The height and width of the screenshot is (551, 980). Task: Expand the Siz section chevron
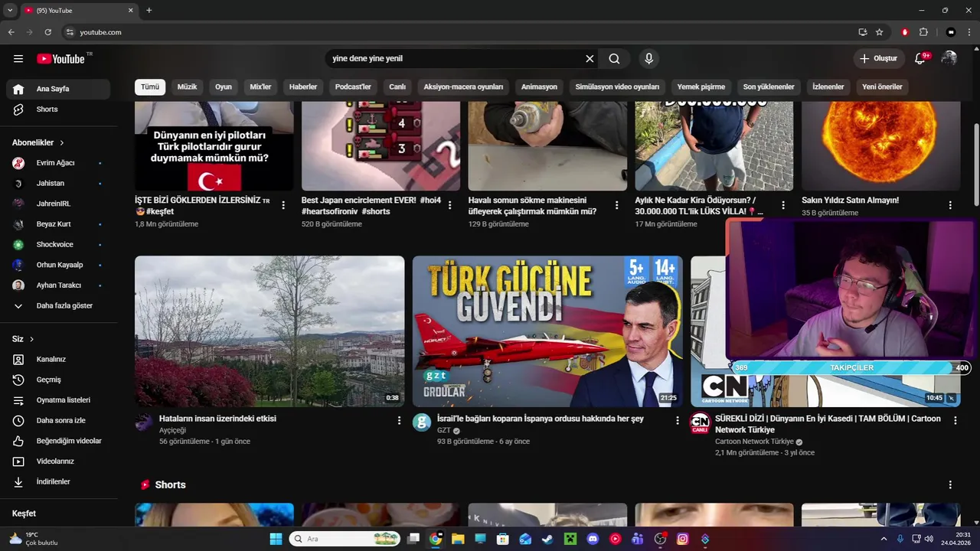pyautogui.click(x=31, y=339)
